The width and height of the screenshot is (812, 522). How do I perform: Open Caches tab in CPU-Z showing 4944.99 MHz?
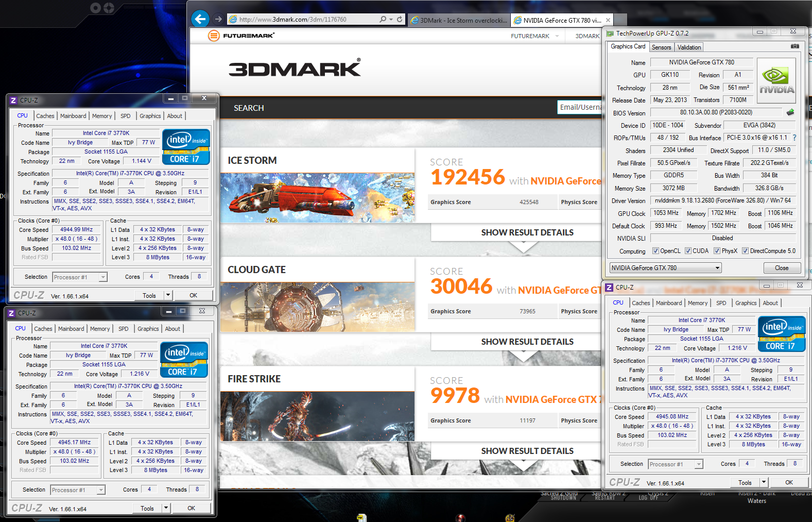pos(45,116)
